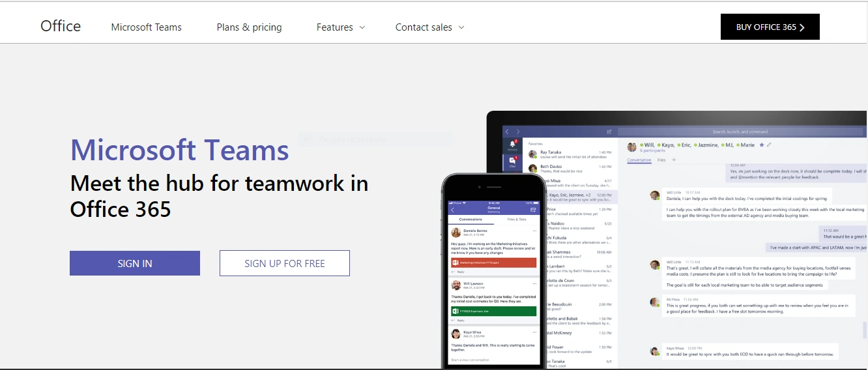Open more options on Daniela Barros's post
This screenshot has height=370, width=868.
pyautogui.click(x=534, y=231)
